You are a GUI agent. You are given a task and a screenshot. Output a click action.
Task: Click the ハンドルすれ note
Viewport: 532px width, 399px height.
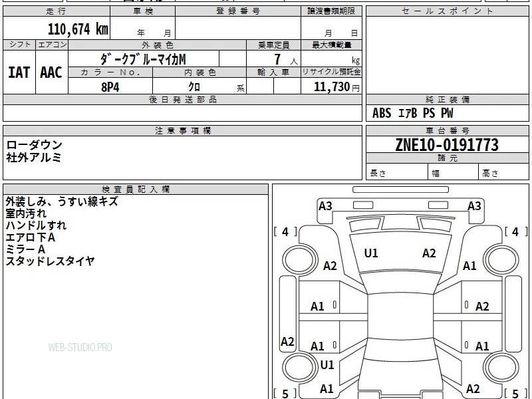point(36,225)
